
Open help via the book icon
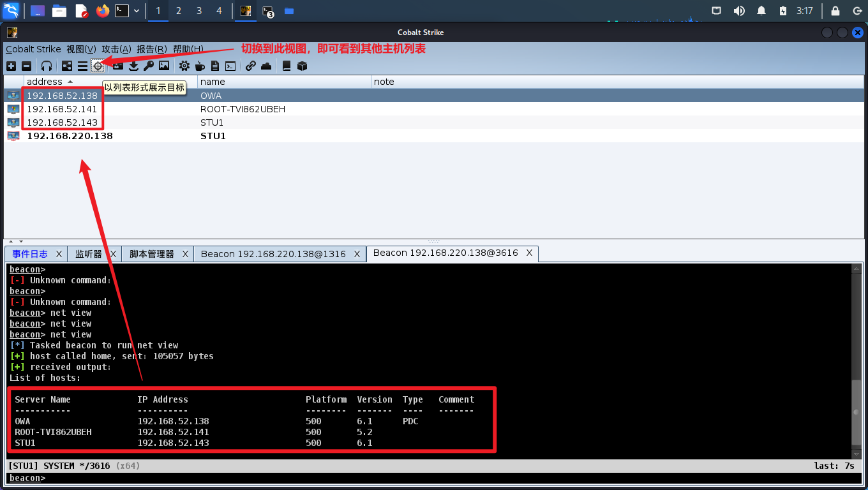[287, 66]
